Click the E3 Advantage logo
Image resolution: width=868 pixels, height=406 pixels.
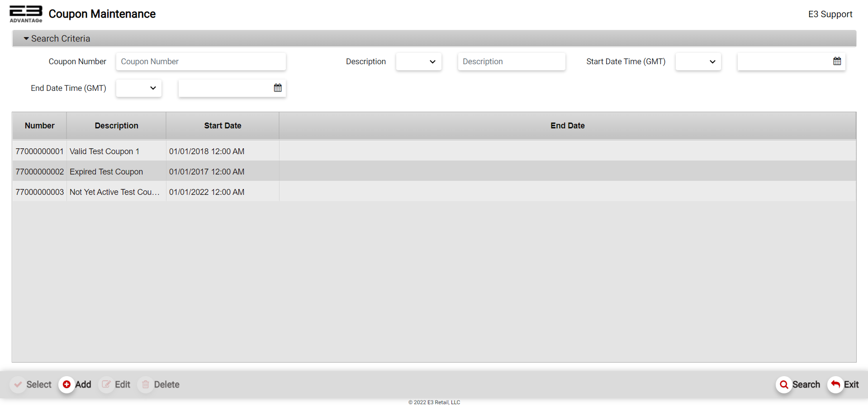[x=26, y=14]
